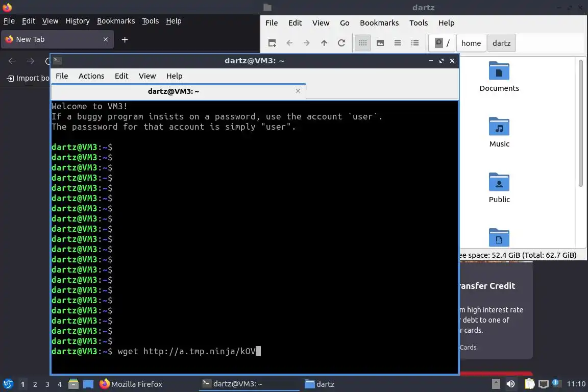Open new tab in file manager toolbar
This screenshot has width=588, height=392.
click(x=272, y=43)
